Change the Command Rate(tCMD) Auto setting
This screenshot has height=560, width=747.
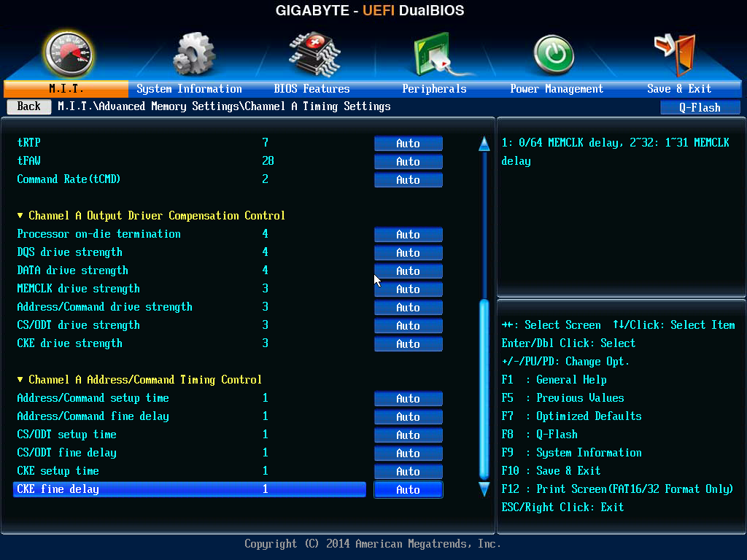(409, 179)
